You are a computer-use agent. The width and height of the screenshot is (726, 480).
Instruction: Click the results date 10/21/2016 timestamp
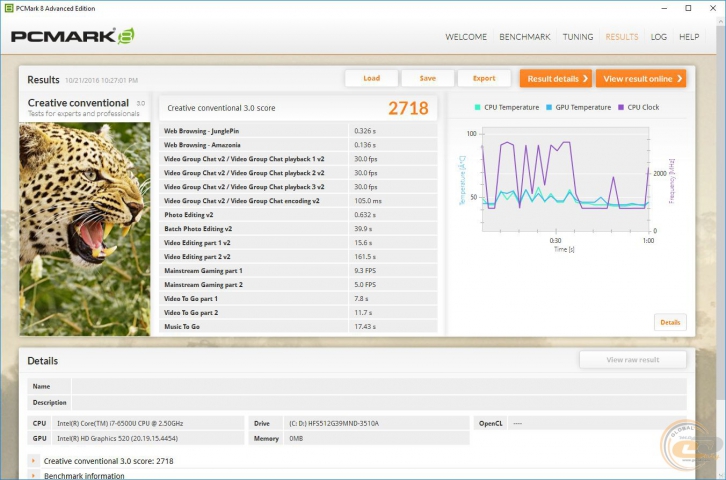101,81
